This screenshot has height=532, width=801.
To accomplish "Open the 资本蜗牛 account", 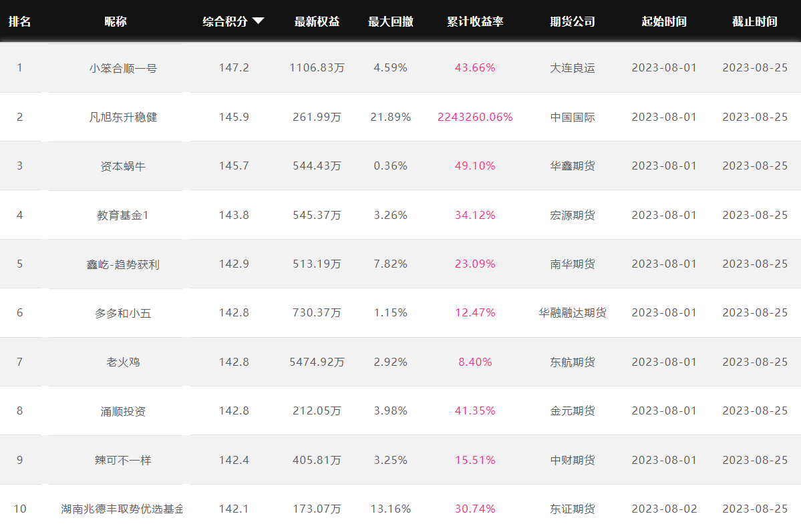I will click(x=123, y=166).
